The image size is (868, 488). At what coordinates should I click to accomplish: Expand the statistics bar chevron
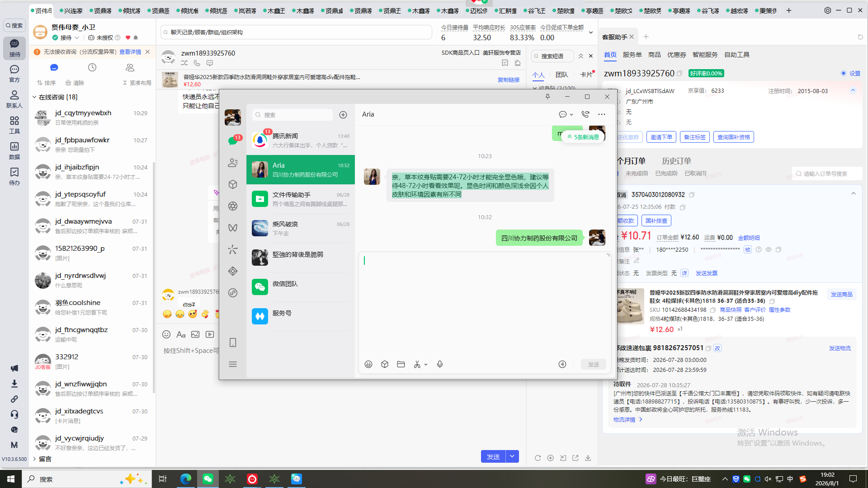[x=590, y=33]
